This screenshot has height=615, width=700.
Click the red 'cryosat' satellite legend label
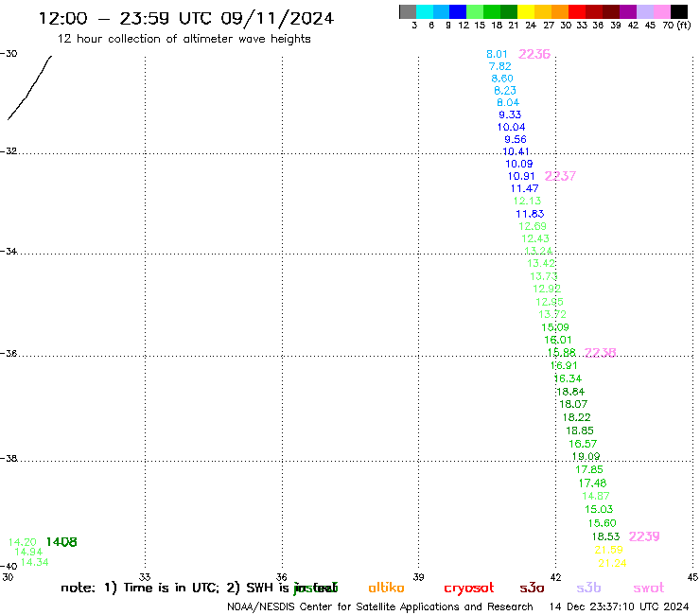pyautogui.click(x=469, y=588)
